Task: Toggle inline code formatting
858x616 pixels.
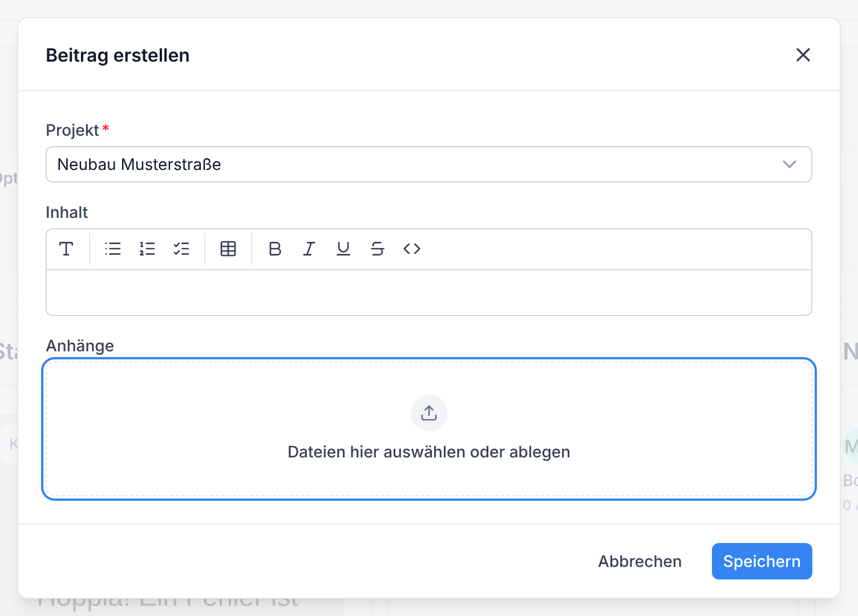Action: coord(412,249)
